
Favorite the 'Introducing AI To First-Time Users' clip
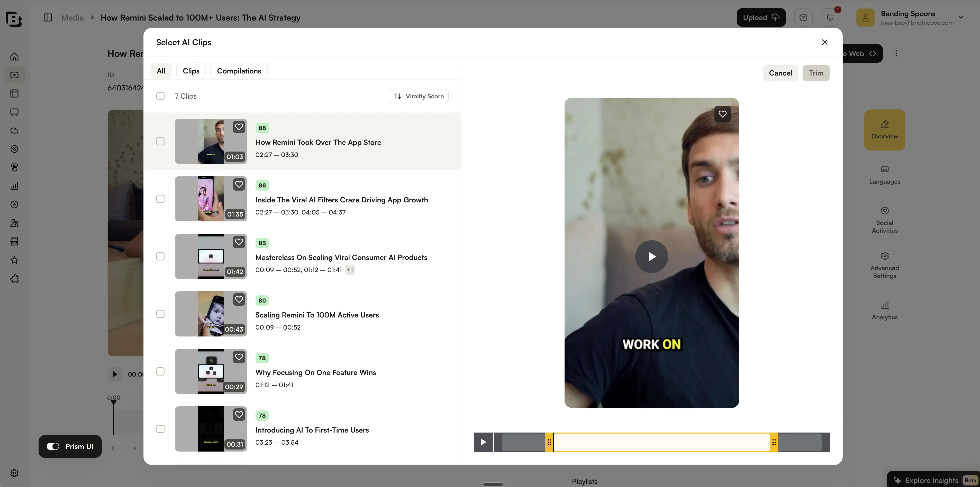click(239, 414)
